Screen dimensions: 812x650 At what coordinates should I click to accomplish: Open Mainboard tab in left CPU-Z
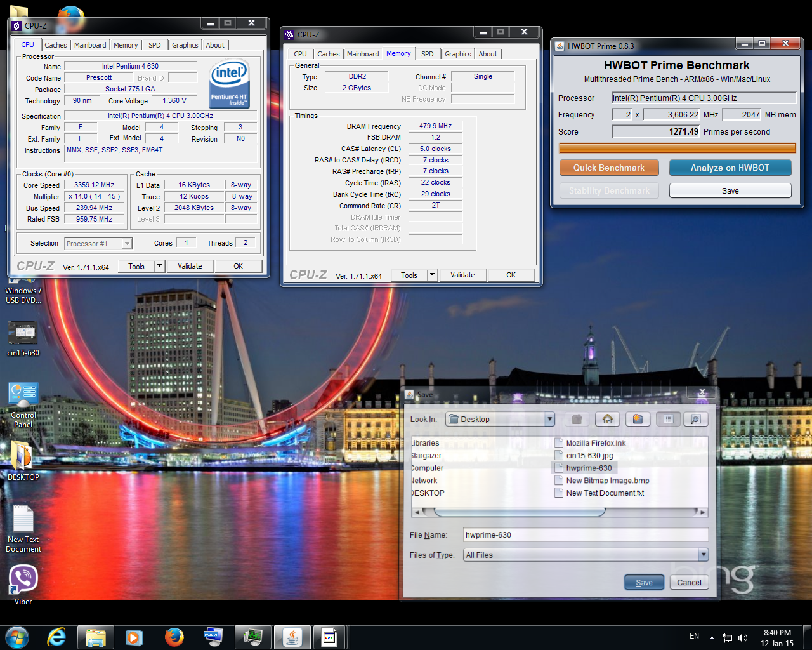click(90, 45)
